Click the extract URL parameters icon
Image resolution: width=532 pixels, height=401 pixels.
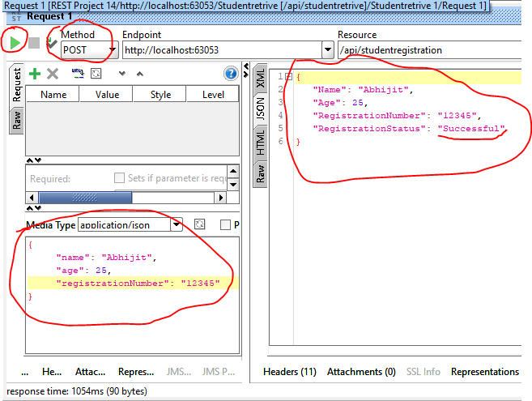(x=78, y=74)
